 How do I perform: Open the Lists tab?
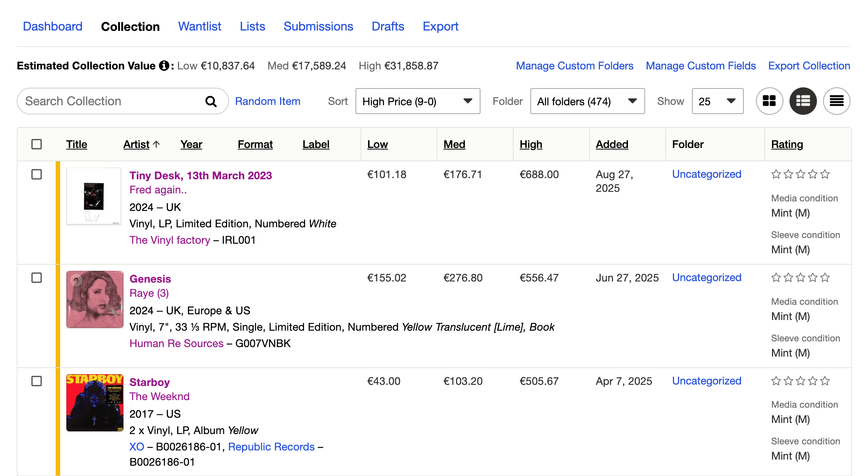[252, 26]
